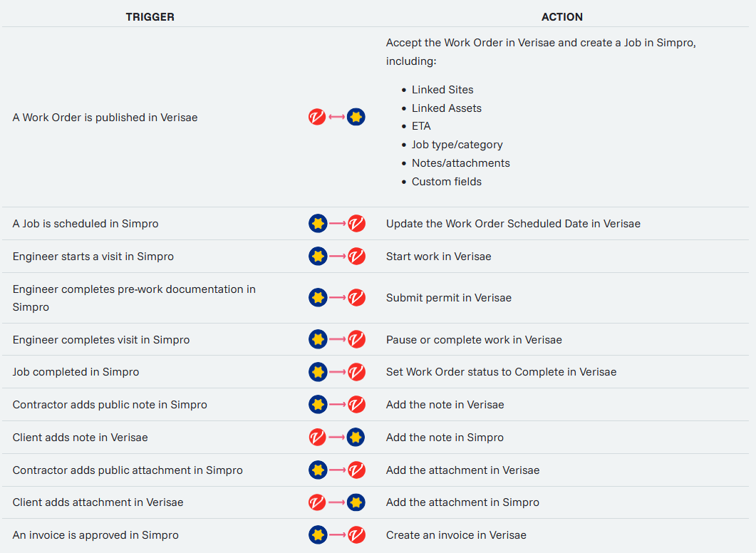Click Simpro icon beside 'Add the attachment in Simpro'
Image resolution: width=756 pixels, height=553 pixels.
click(x=356, y=502)
